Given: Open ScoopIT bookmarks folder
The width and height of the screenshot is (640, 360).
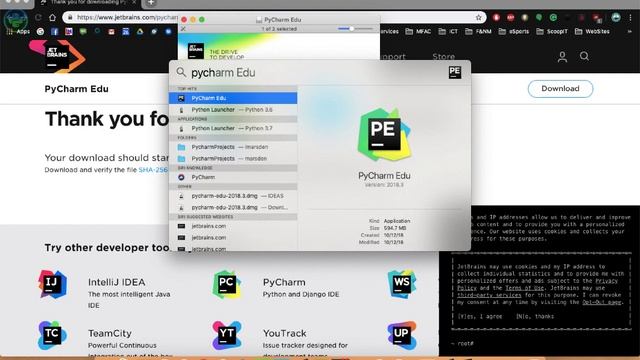Looking at the screenshot, I should tap(552, 31).
